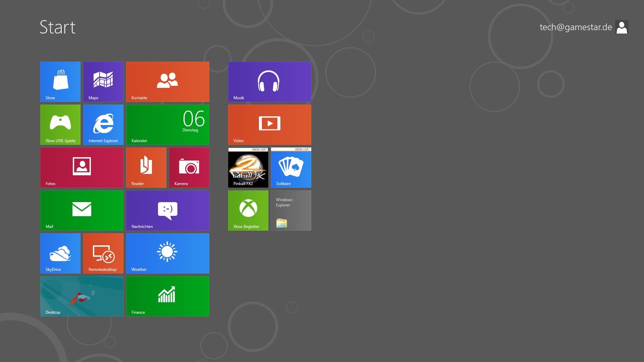Open the Finance tile
The width and height of the screenshot is (644, 362).
[x=168, y=296]
